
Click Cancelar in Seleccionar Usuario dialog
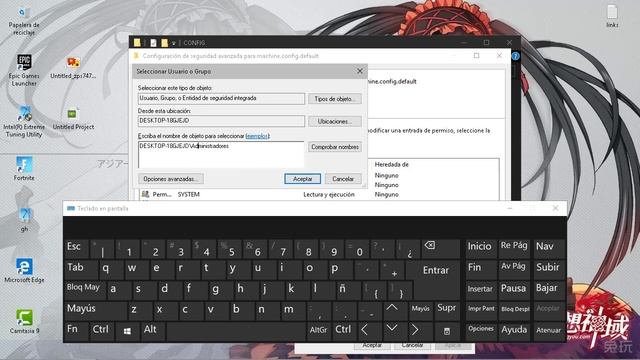(x=343, y=179)
